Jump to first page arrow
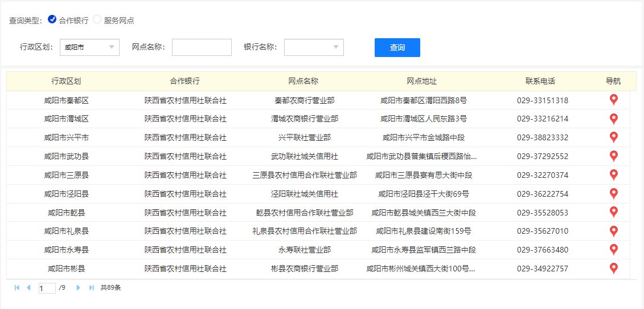Screen dimensions: 644x309 [x=17, y=288]
